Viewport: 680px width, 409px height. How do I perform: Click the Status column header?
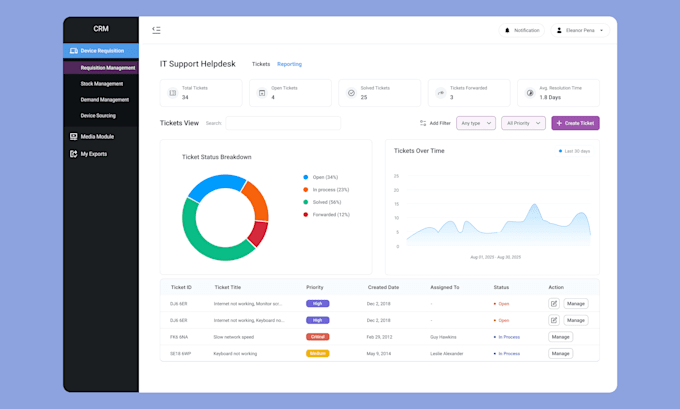coord(501,287)
